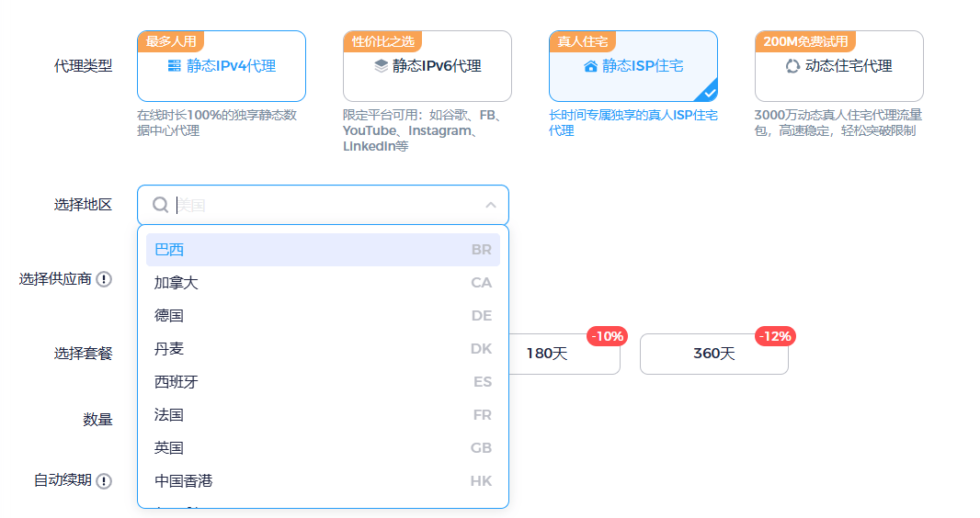Choose 德国 DE from the region list
The width and height of the screenshot is (980, 518).
[323, 316]
